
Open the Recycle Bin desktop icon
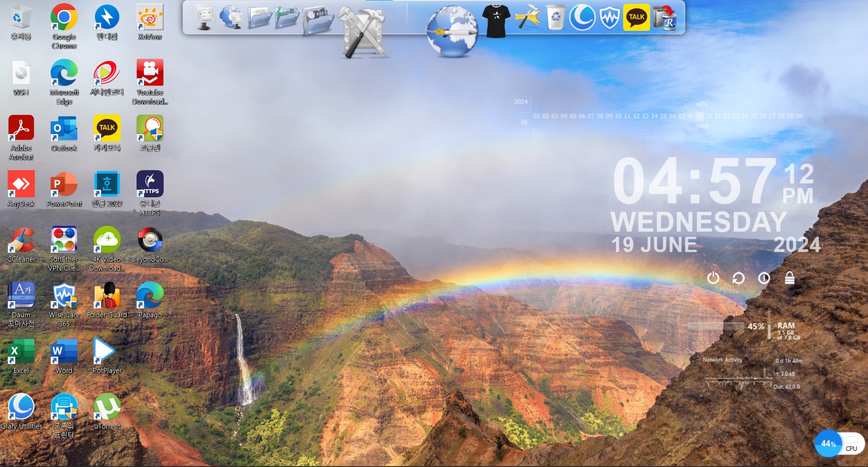(x=21, y=22)
